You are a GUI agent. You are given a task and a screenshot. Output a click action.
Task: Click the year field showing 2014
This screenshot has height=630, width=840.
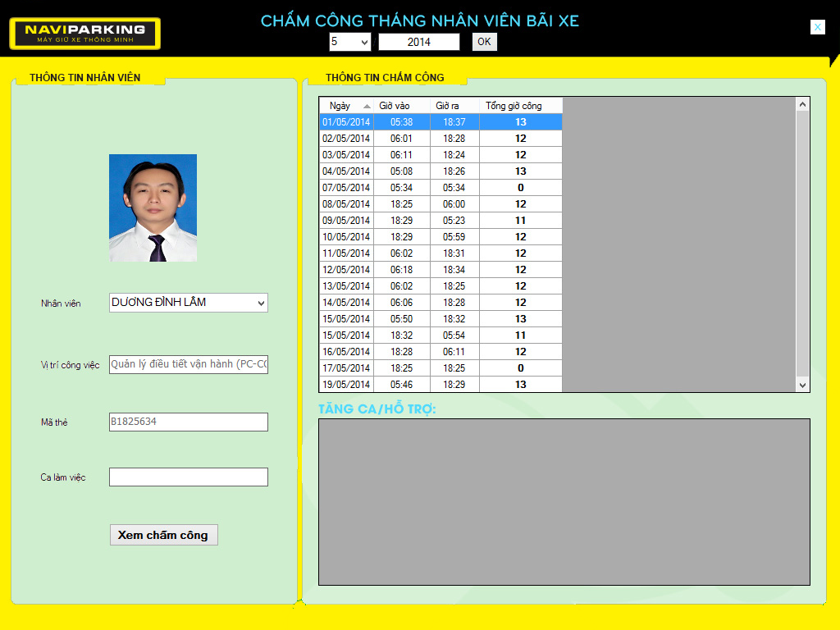[x=418, y=42]
